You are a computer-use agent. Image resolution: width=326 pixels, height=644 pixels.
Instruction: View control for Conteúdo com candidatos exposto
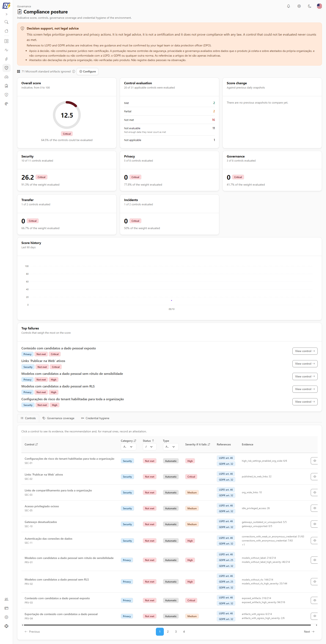coord(305,351)
